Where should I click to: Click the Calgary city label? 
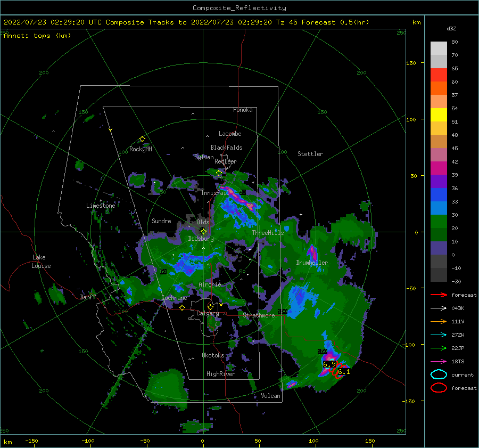(208, 313)
